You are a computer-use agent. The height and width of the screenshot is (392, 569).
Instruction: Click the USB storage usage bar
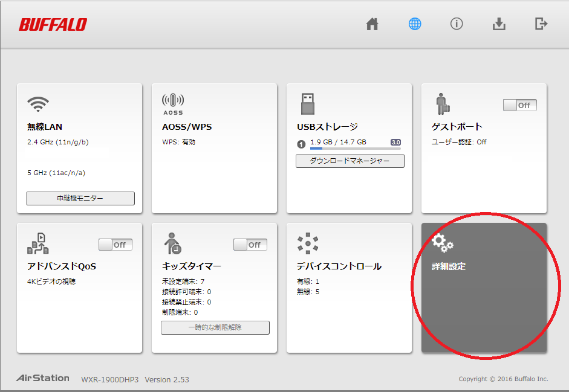point(356,149)
